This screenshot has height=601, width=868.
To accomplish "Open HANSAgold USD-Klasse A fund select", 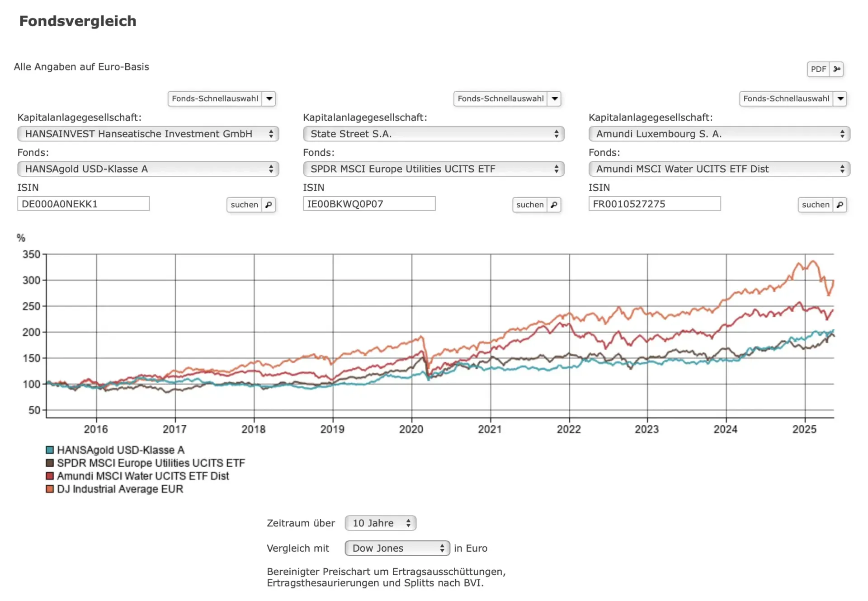I will (x=148, y=169).
